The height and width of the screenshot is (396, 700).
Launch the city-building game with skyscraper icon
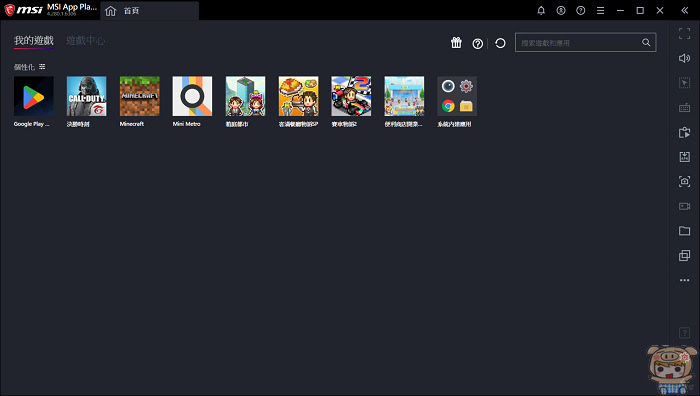point(245,96)
